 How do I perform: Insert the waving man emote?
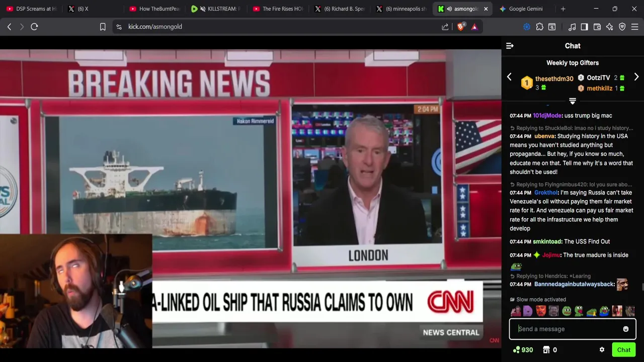[x=516, y=311]
